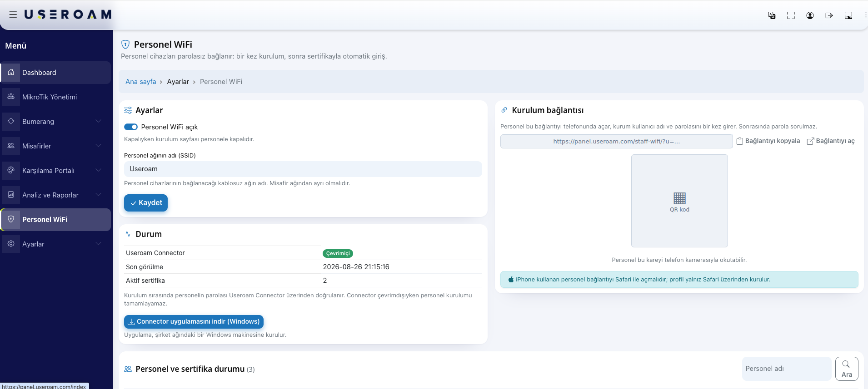Open the language translate icon
The height and width of the screenshot is (389, 868).
[772, 15]
